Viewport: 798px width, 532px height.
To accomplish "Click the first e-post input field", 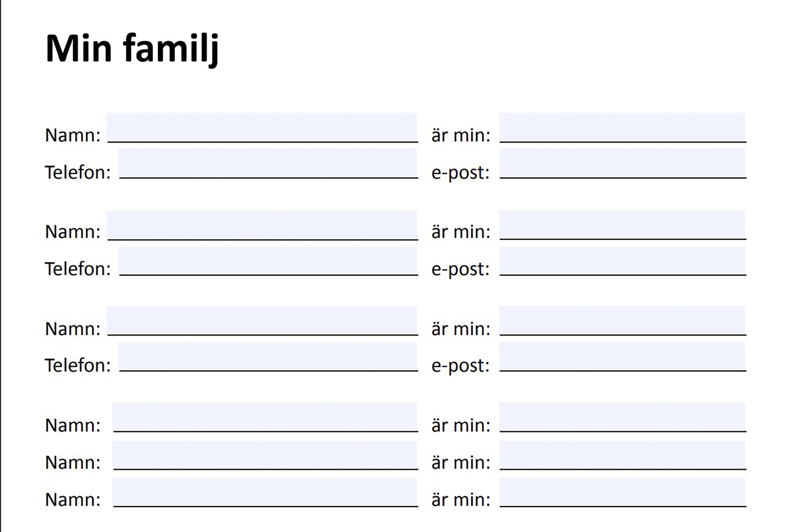I will [622, 163].
